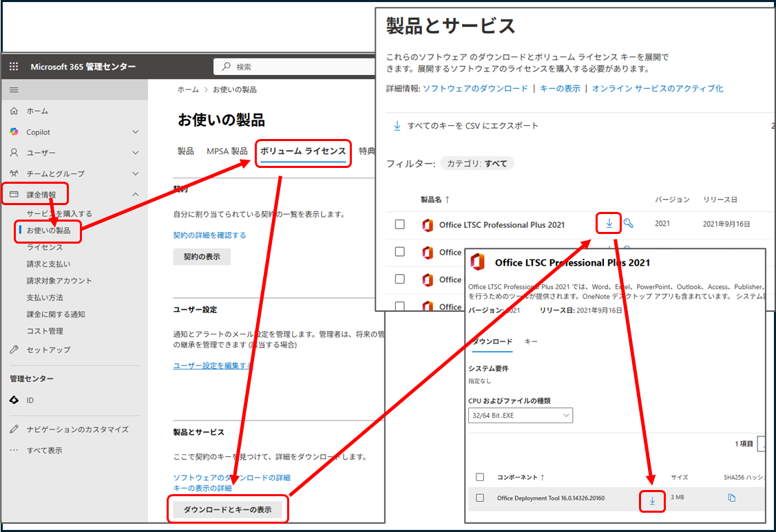The image size is (776, 532).
Task: Click the セットアップ wrench icon
Action: point(14,350)
